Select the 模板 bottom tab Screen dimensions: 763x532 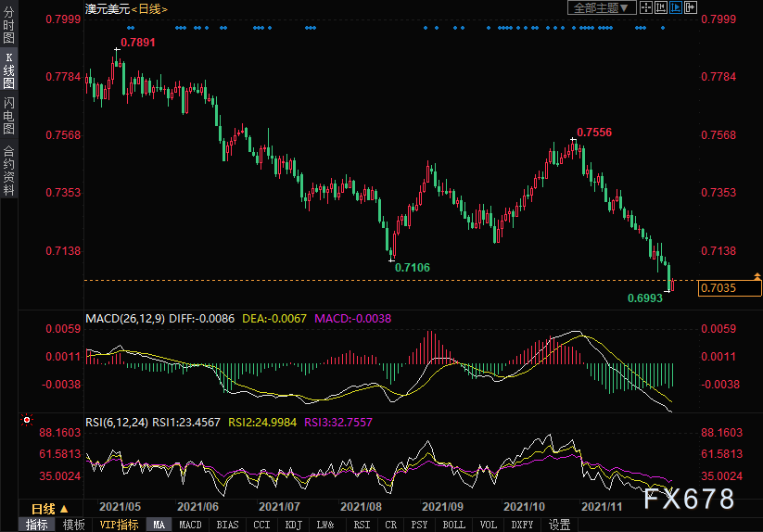[73, 525]
